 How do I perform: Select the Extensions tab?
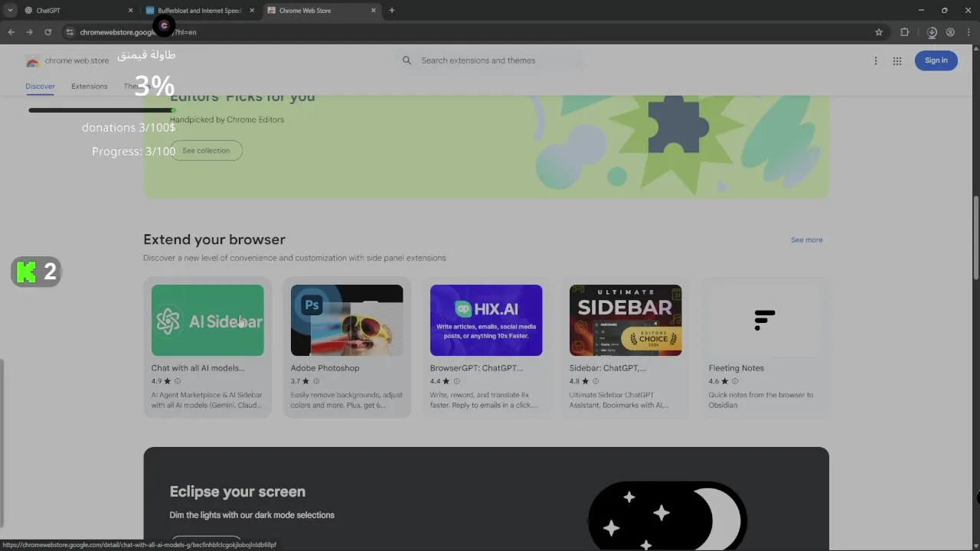[90, 86]
